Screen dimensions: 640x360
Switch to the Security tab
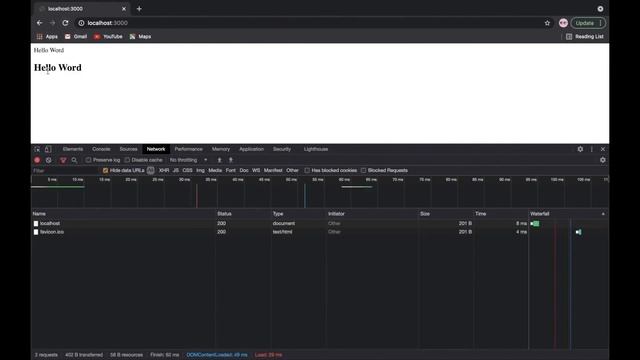tap(282, 149)
